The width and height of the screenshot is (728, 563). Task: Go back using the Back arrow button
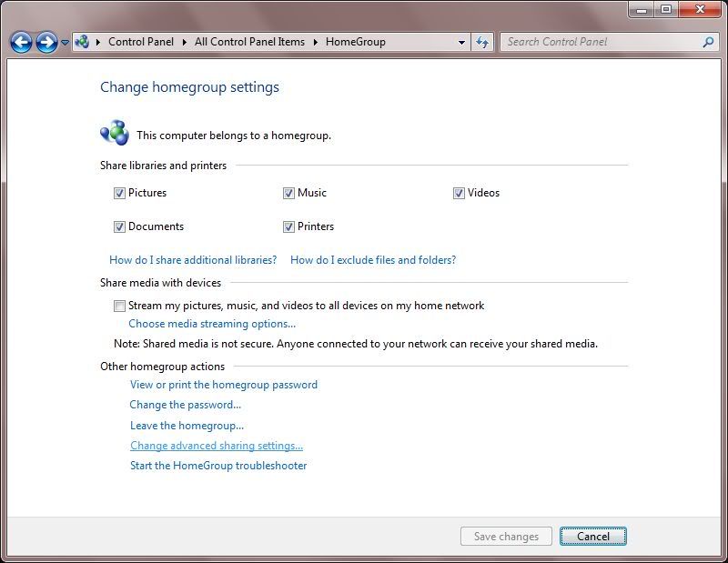coord(21,42)
